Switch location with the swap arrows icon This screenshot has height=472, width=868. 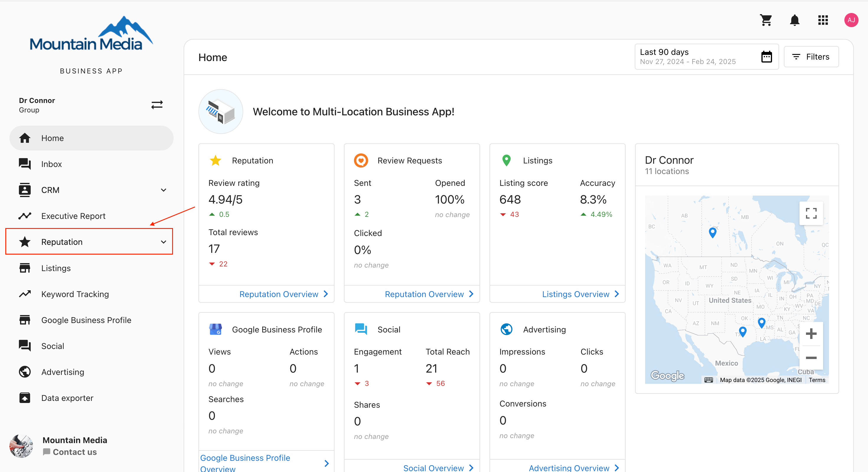(x=157, y=105)
